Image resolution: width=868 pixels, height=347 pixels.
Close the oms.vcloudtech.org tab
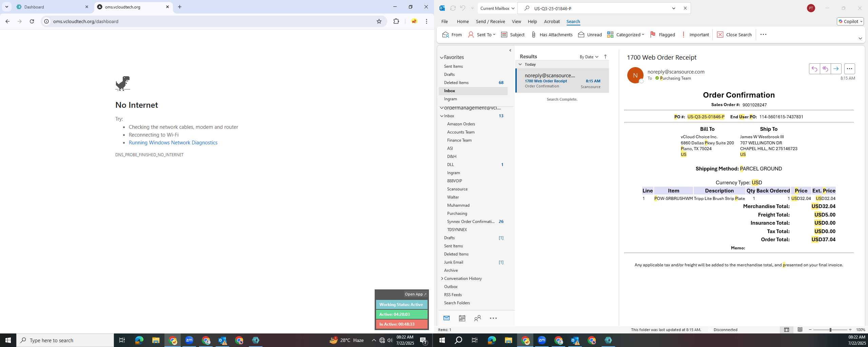[x=167, y=7]
